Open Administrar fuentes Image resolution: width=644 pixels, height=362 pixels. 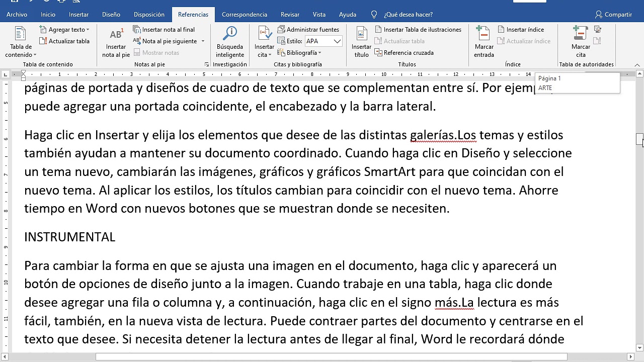click(308, 30)
